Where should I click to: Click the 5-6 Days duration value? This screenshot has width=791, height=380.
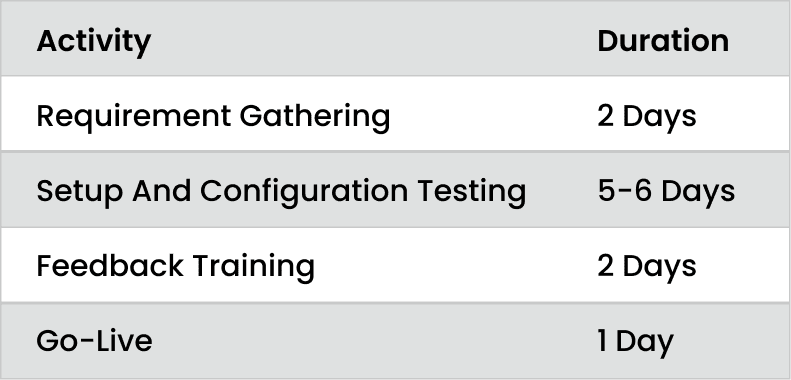point(666,192)
